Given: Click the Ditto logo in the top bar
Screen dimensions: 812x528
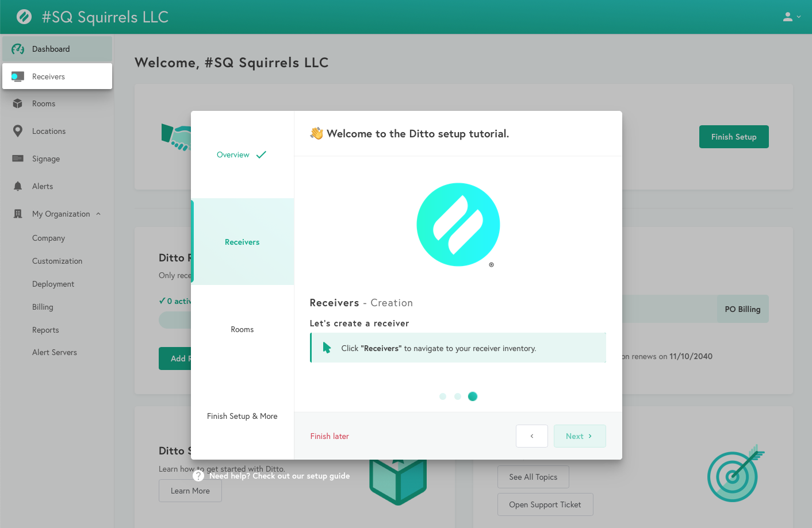Looking at the screenshot, I should [x=24, y=17].
